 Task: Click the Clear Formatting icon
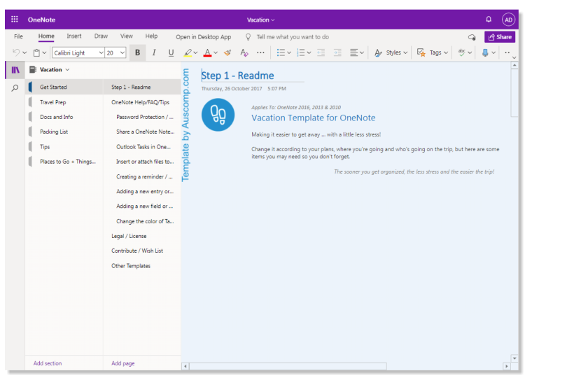244,52
